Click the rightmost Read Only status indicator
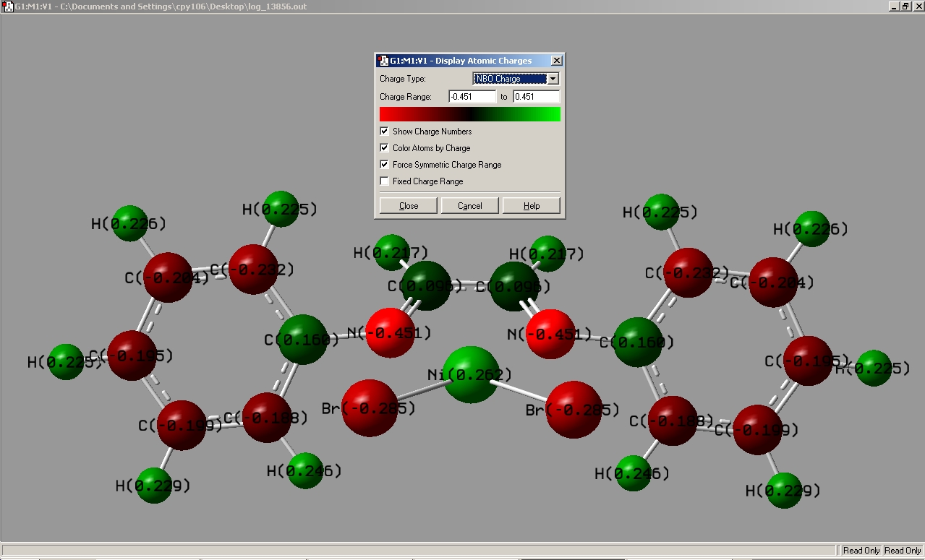This screenshot has height=560, width=925. pos(903,551)
